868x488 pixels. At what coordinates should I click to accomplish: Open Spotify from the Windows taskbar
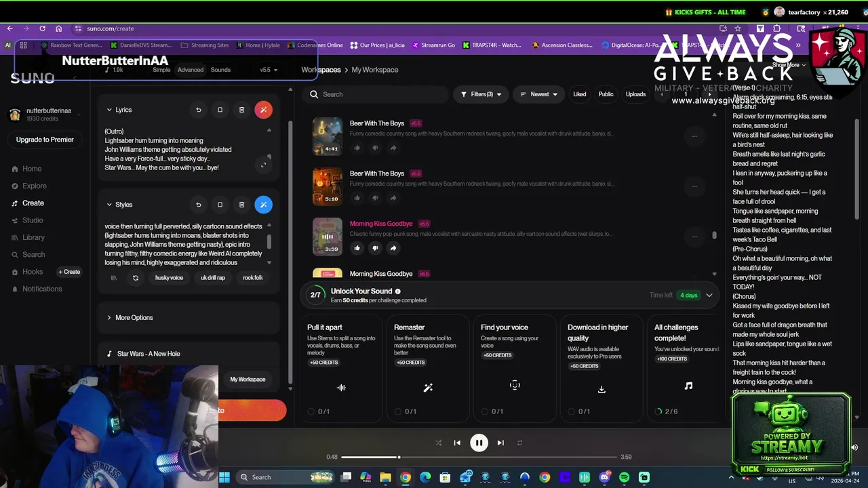click(624, 477)
